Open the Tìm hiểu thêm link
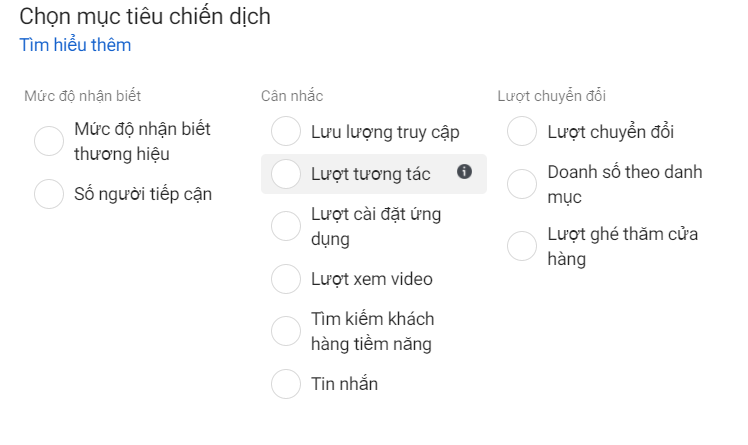The width and height of the screenshot is (748, 445). click(75, 45)
